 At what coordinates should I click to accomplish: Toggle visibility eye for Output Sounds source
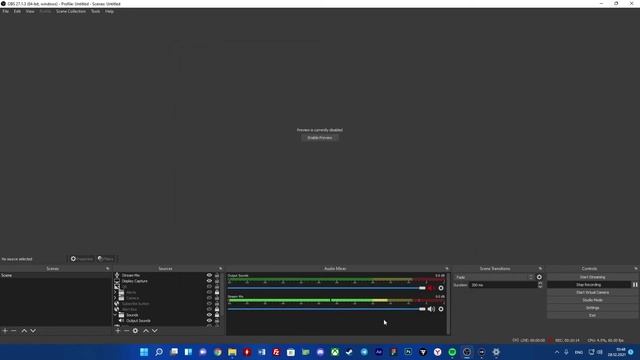tap(209, 320)
